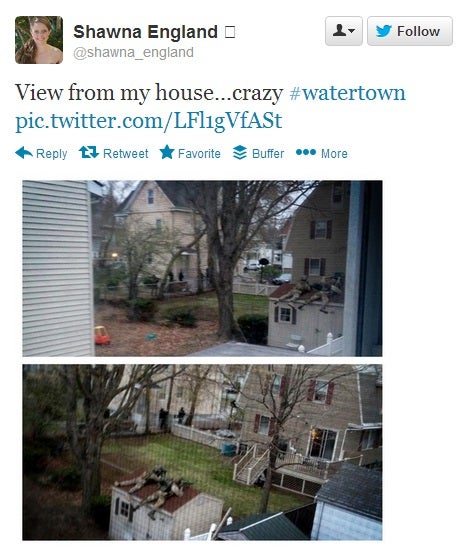Image resolution: width=465 pixels, height=549 pixels.
Task: Open the #watertown hashtag
Action: pos(347,93)
